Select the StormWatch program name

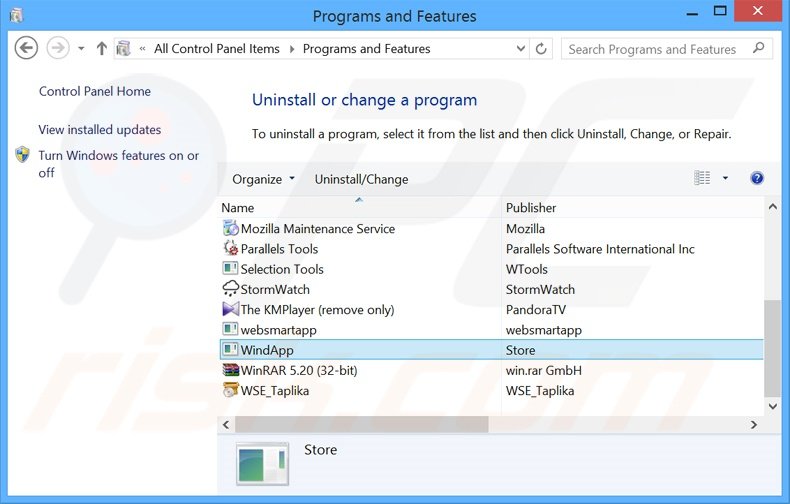(x=275, y=289)
